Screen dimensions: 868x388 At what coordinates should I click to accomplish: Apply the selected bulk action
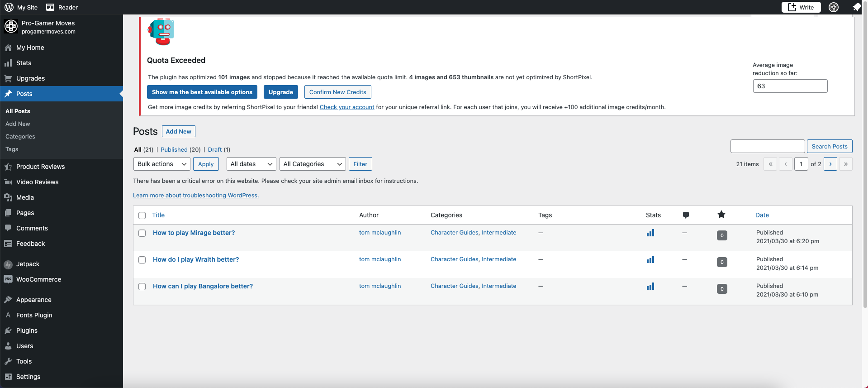point(206,164)
